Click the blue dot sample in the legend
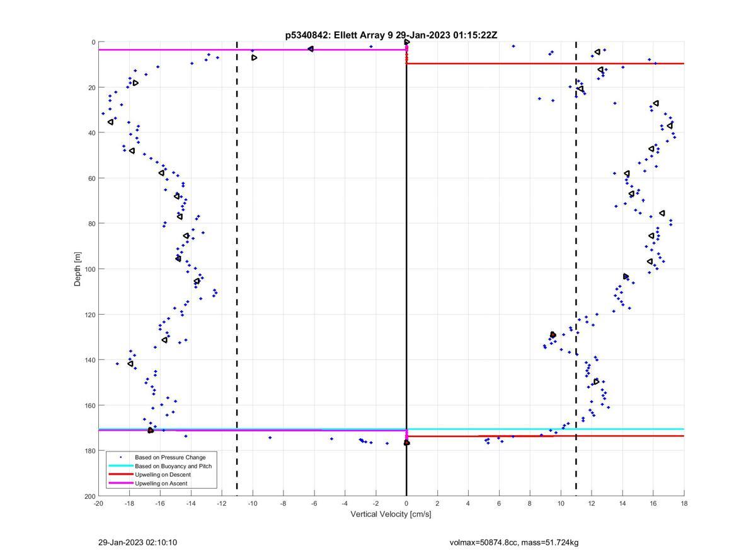Viewport: 756px width, 558px height. (x=120, y=457)
